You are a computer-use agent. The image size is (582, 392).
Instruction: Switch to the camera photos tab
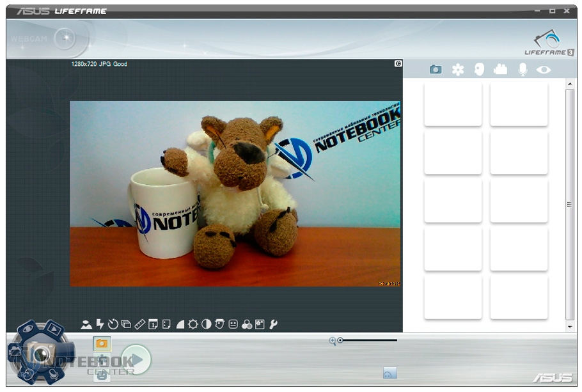click(436, 70)
